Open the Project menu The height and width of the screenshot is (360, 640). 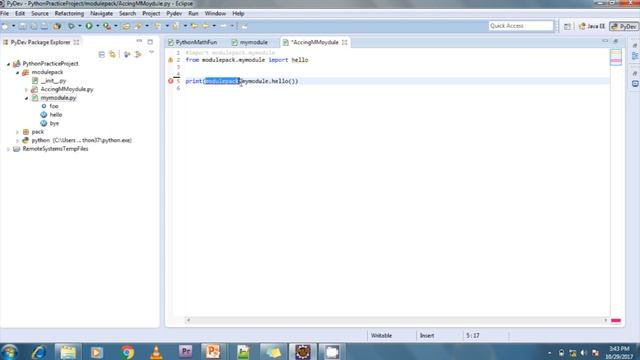tap(151, 13)
